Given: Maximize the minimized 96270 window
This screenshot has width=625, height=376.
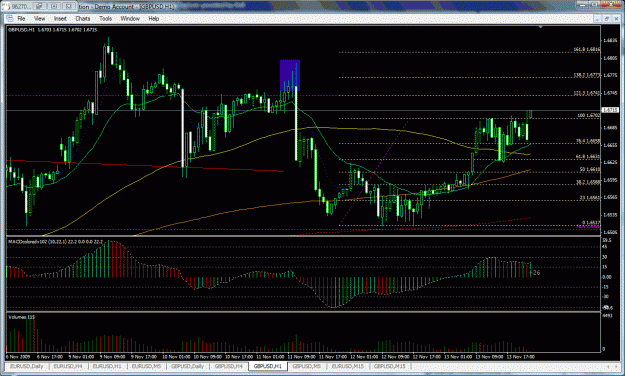Looking at the screenshot, I should (x=55, y=6).
